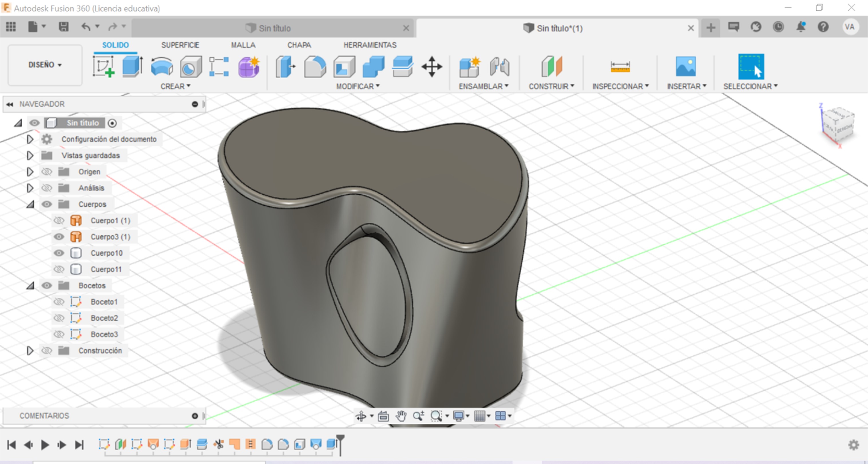Open the CONSTRUIR dropdown menu

click(552, 86)
